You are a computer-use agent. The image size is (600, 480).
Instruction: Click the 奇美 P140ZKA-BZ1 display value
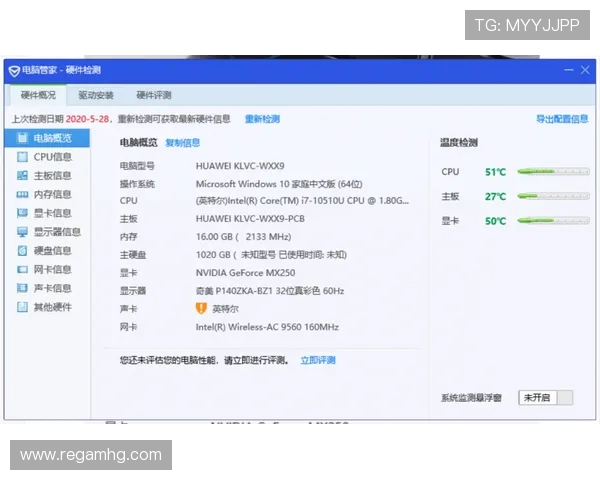point(270,291)
